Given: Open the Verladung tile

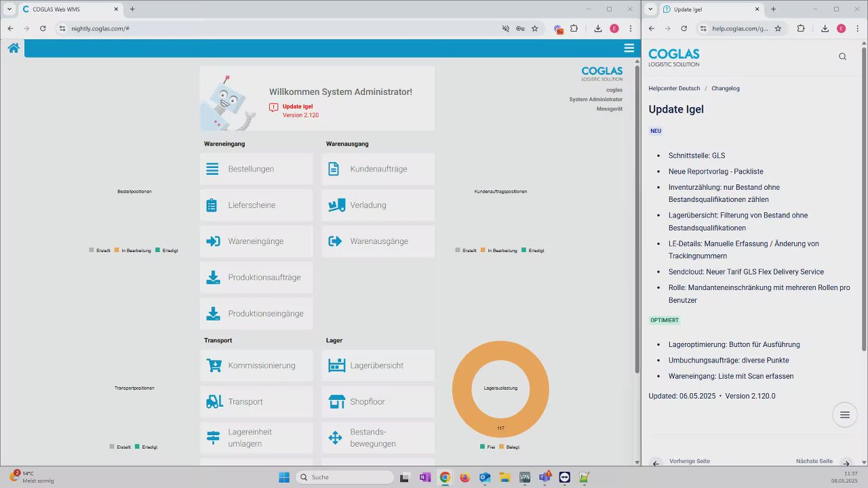Looking at the screenshot, I should [378, 205].
